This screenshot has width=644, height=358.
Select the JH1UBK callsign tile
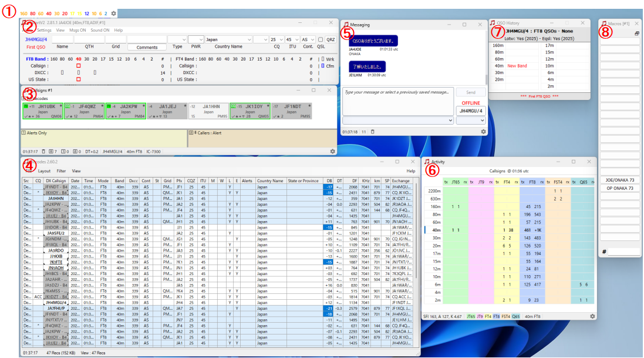(42, 111)
